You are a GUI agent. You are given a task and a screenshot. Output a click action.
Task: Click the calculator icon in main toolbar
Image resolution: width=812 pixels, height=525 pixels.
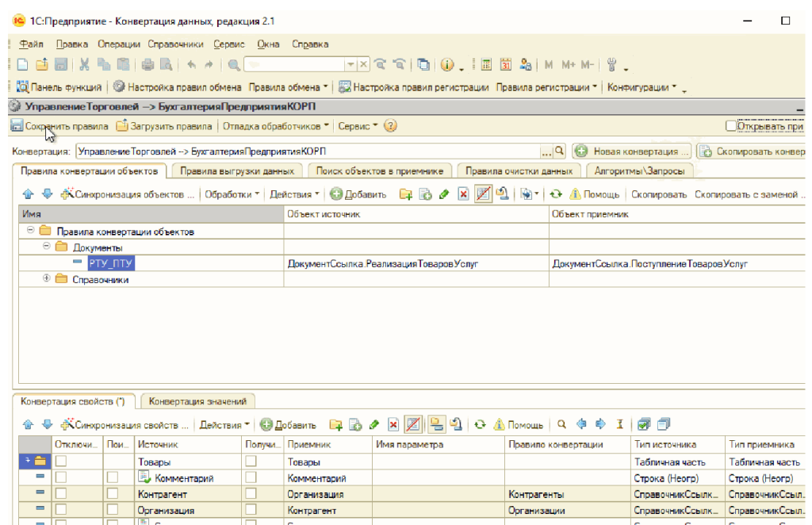(486, 65)
